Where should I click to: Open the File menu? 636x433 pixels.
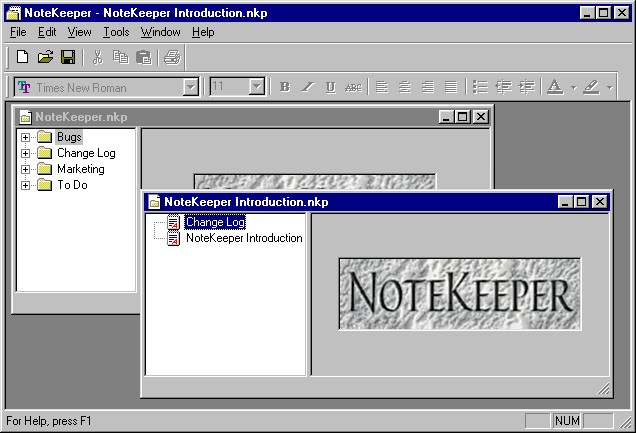pyautogui.click(x=18, y=32)
